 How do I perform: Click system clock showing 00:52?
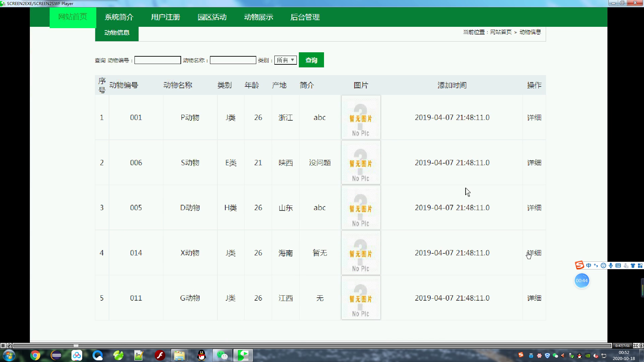tap(624, 353)
